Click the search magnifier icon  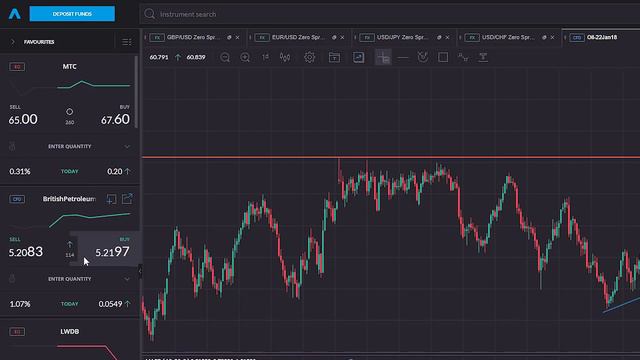click(149, 14)
